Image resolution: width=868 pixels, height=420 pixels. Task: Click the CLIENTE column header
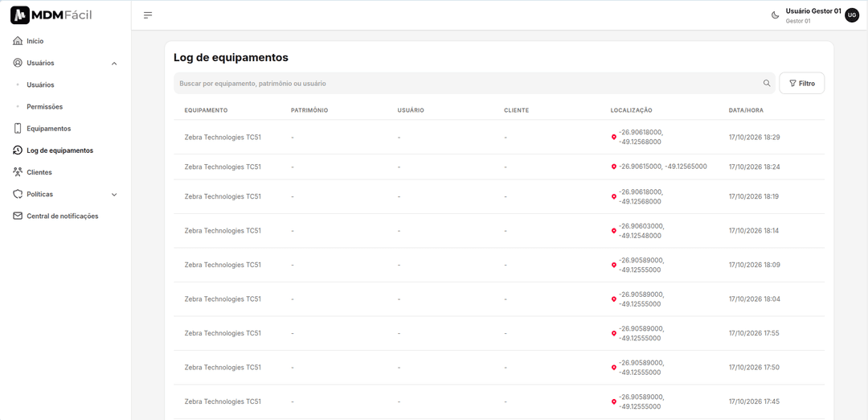click(517, 110)
